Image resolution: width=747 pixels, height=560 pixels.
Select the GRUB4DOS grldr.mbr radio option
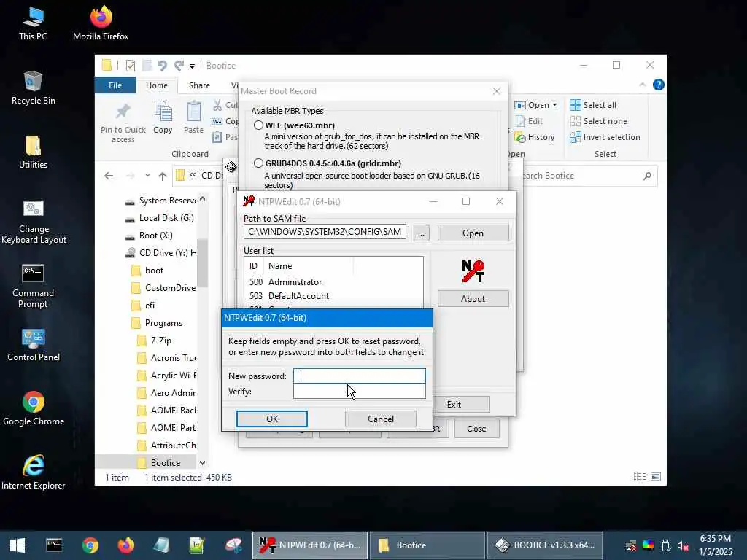pyautogui.click(x=258, y=163)
